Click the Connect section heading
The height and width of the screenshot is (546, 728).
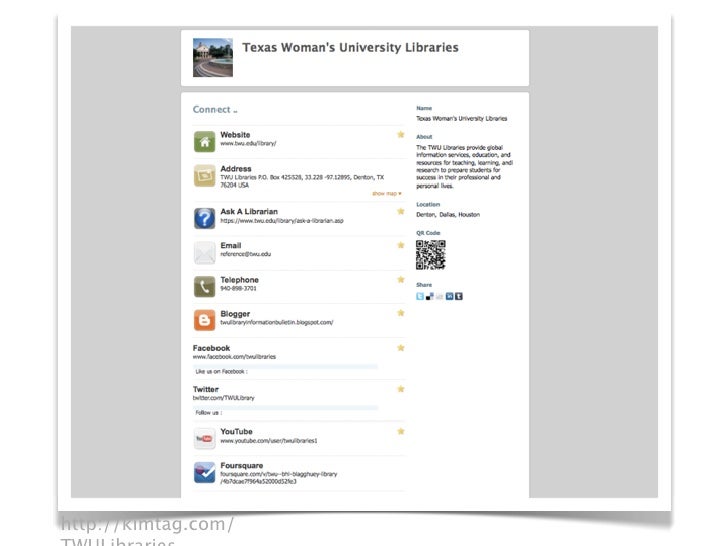coord(215,110)
